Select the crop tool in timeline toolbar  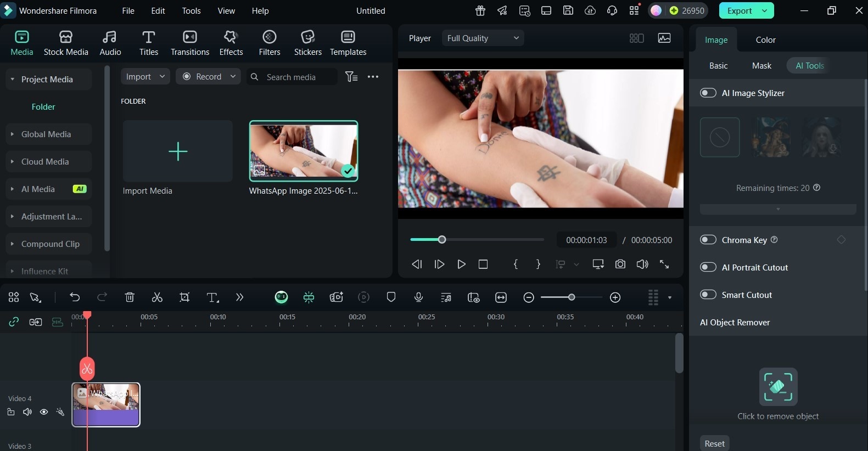coord(184,297)
